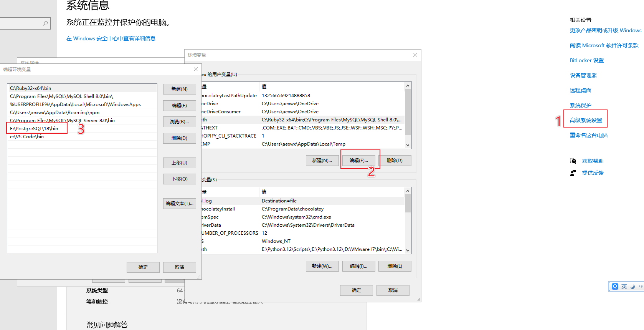Select the WindowsApps path entry

pyautogui.click(x=82, y=104)
